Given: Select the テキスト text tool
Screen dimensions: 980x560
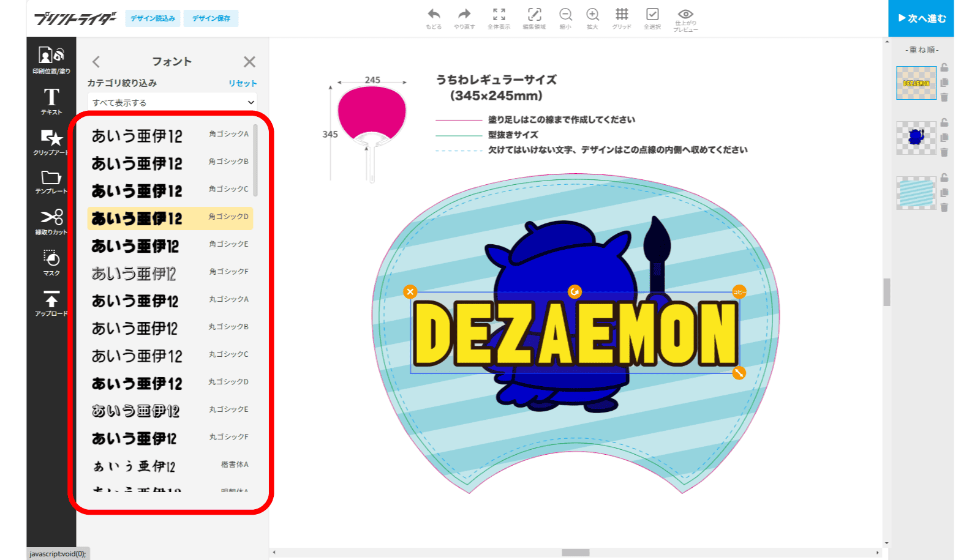Looking at the screenshot, I should point(51,102).
